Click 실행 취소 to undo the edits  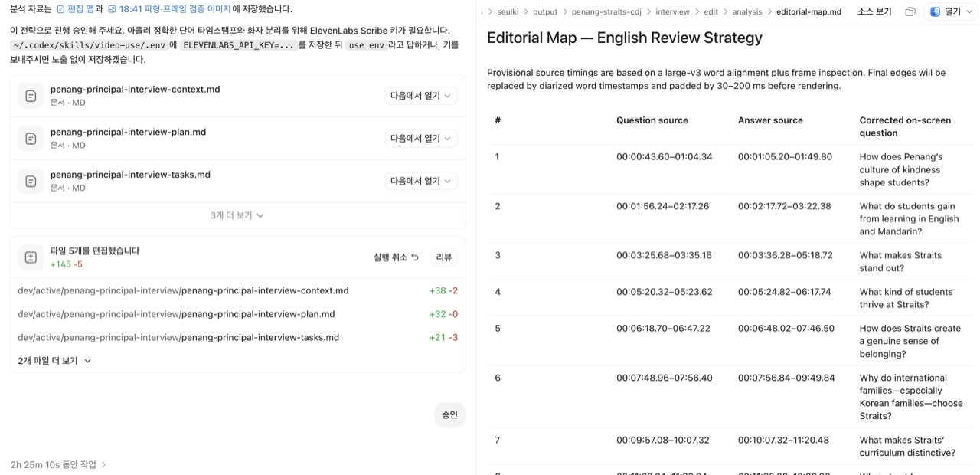click(x=396, y=257)
